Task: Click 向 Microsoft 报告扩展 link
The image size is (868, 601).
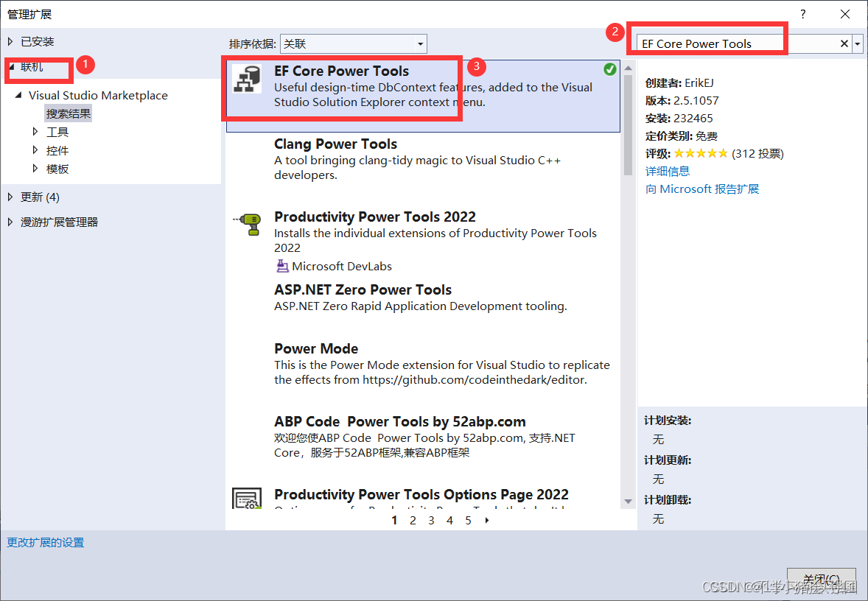Action: point(702,189)
